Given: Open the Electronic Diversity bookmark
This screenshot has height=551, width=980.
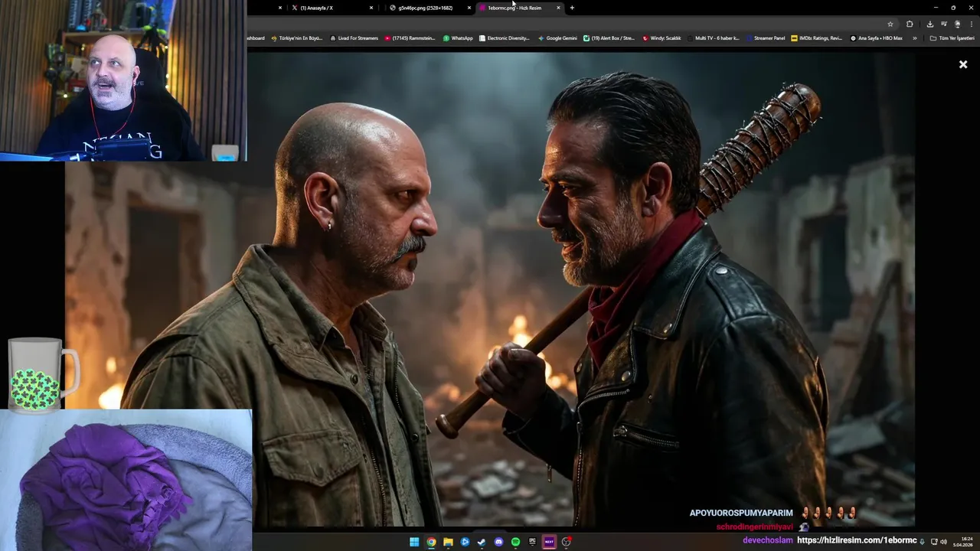Looking at the screenshot, I should click(x=504, y=37).
